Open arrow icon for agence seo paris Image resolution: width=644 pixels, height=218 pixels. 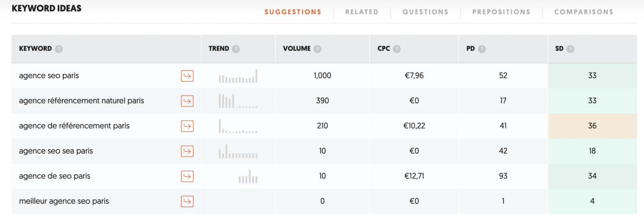(187, 76)
